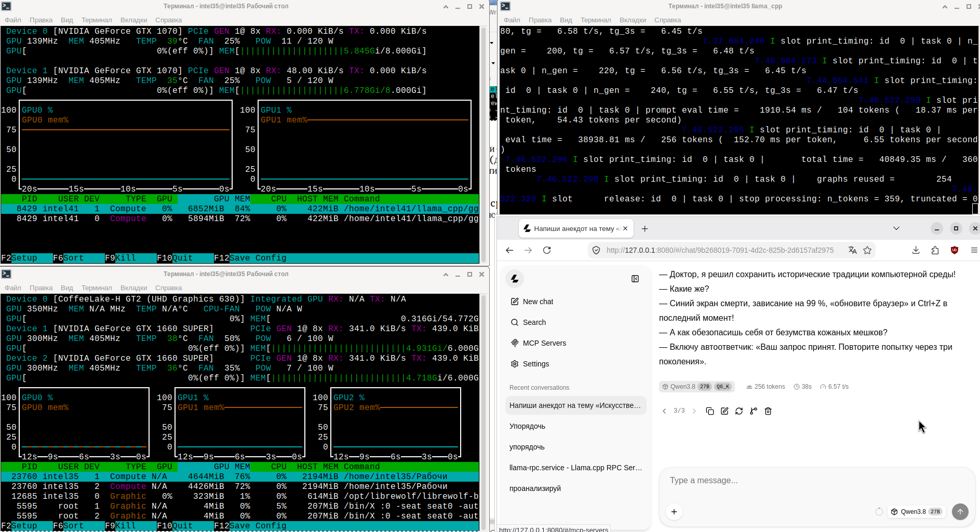980x532 pixels.
Task: Open the browser downloads icon
Action: tap(916, 250)
